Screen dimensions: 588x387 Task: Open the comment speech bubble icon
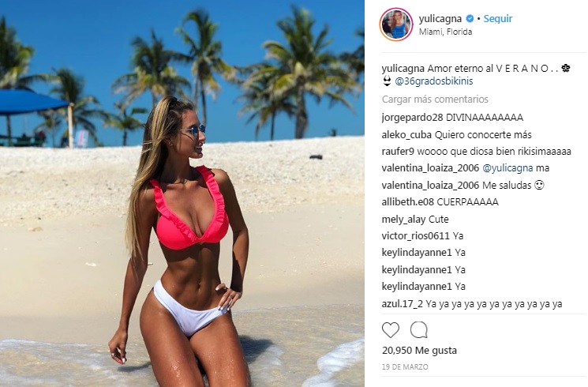point(419,330)
